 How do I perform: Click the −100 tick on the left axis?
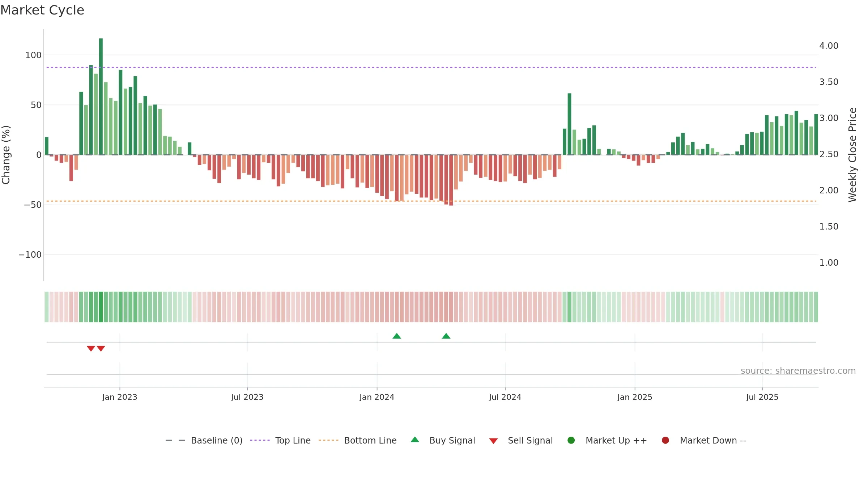pyautogui.click(x=30, y=254)
